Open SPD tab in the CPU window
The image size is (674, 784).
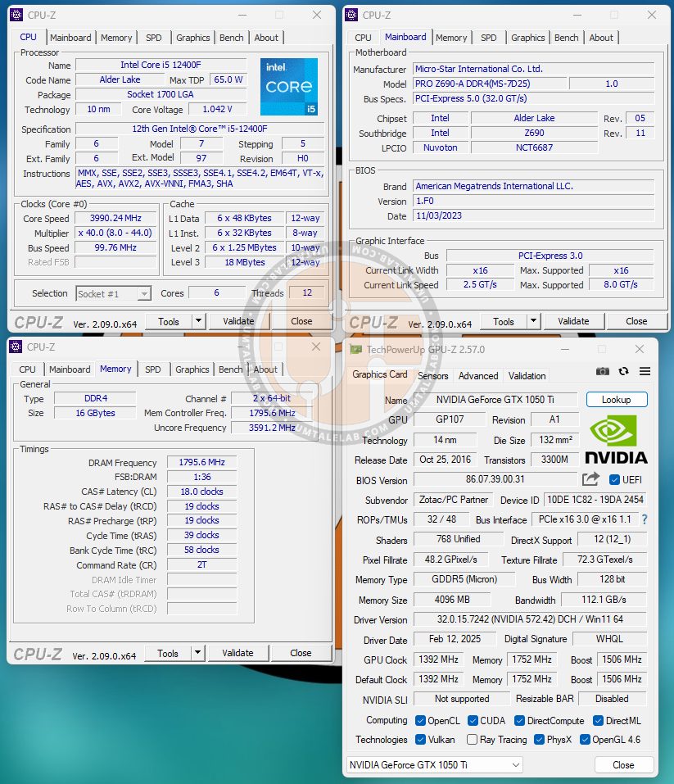click(153, 38)
